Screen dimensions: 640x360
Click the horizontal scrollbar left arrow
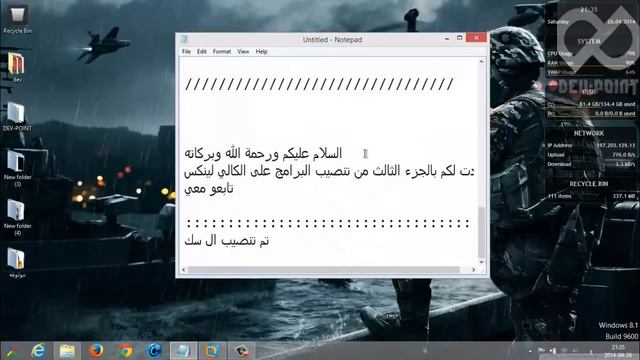[x=184, y=270]
